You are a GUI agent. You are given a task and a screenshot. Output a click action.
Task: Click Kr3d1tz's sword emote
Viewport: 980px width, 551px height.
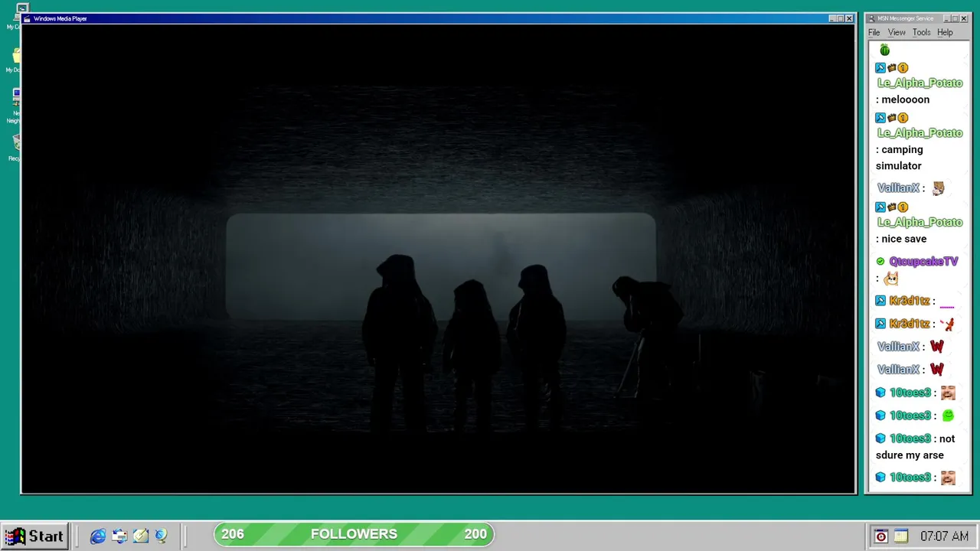coord(948,324)
